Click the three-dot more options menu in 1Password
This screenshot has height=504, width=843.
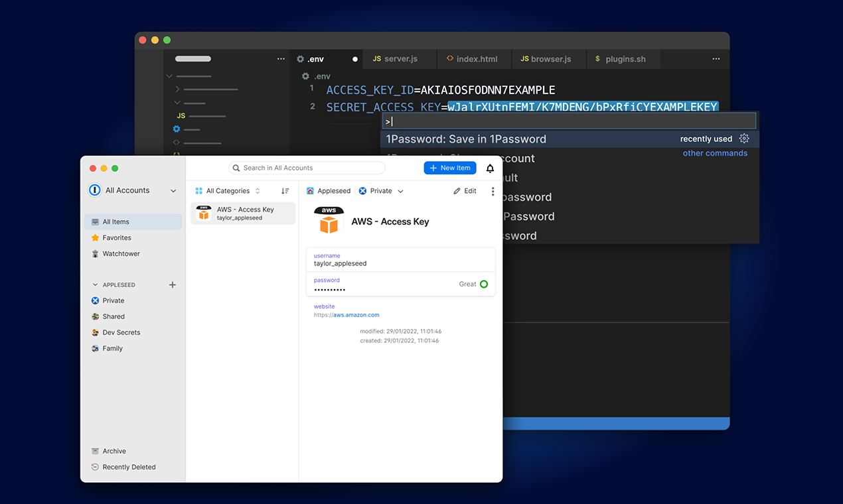493,191
